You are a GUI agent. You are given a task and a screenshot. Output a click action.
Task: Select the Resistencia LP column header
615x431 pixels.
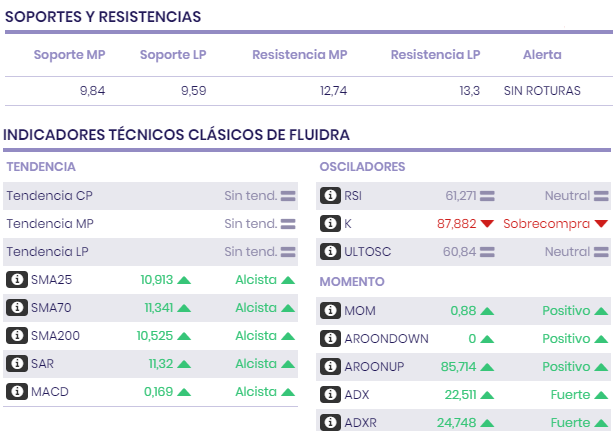click(x=435, y=55)
